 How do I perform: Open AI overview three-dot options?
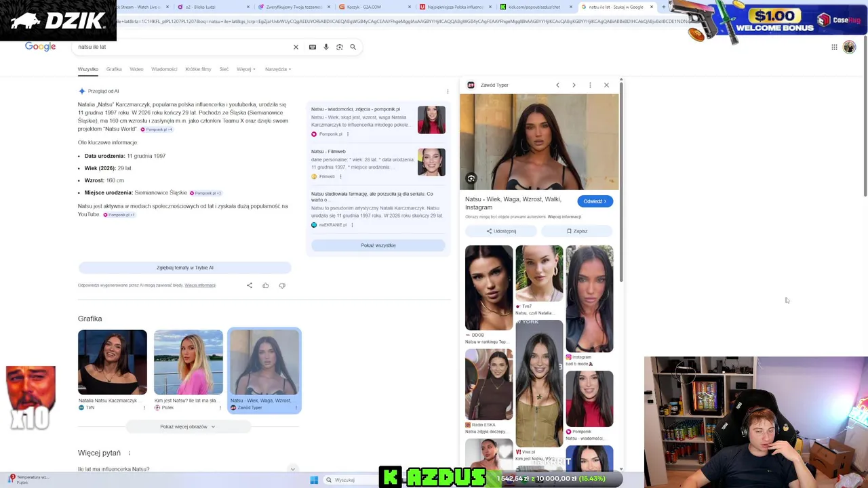tap(447, 91)
